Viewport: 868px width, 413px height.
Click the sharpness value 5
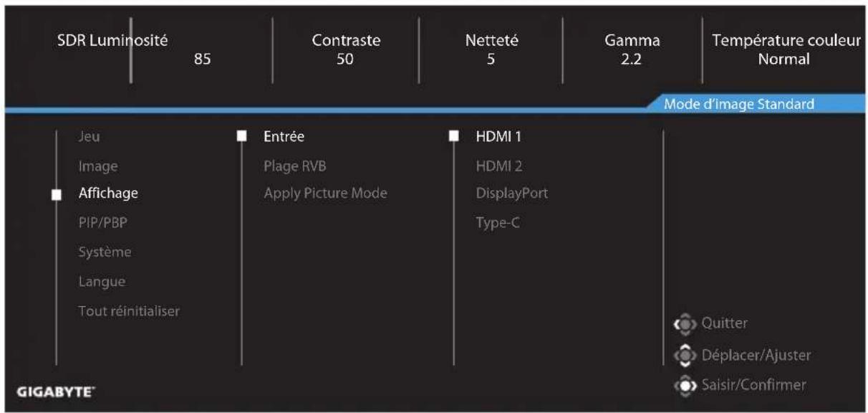pos(491,60)
